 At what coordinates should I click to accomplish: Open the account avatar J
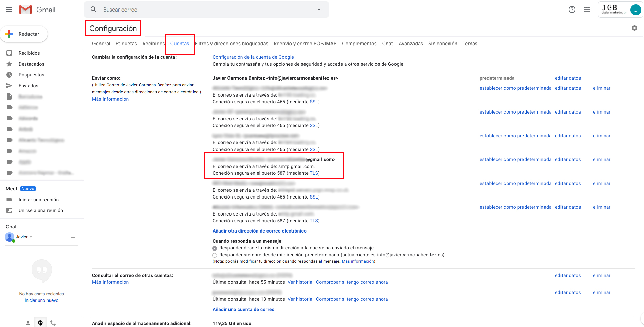[636, 10]
